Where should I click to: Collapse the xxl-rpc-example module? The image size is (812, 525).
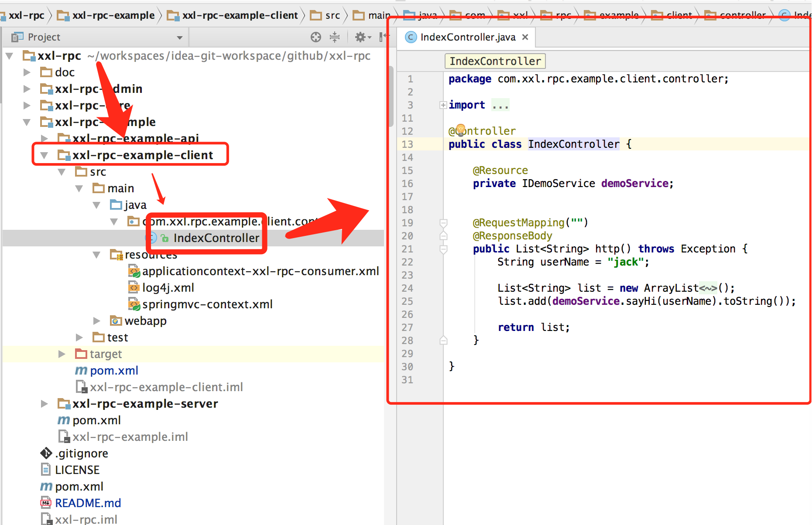[x=27, y=122]
